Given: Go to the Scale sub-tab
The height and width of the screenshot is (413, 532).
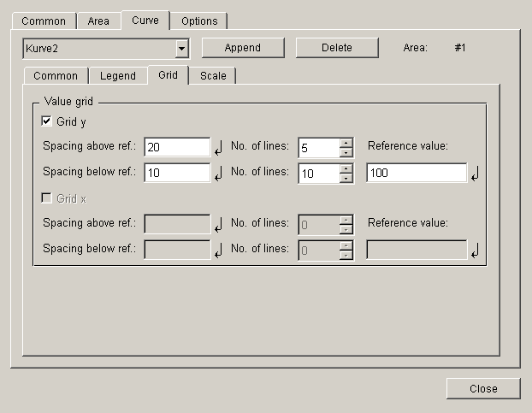Looking at the screenshot, I should click(x=213, y=76).
